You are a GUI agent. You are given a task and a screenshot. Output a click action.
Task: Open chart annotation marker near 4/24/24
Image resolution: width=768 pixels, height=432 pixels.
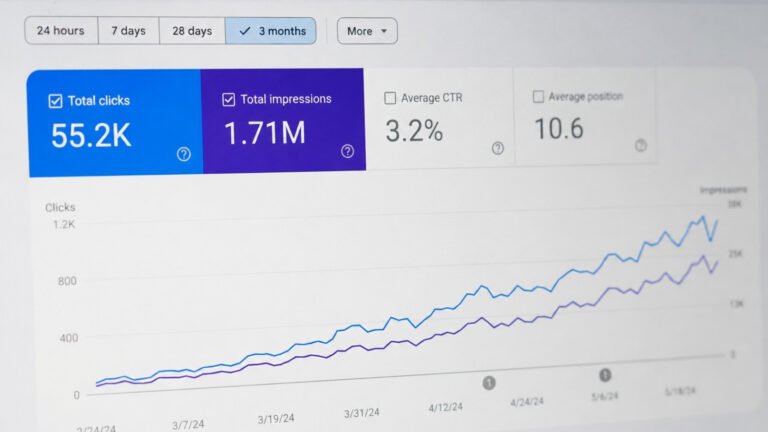[489, 383]
